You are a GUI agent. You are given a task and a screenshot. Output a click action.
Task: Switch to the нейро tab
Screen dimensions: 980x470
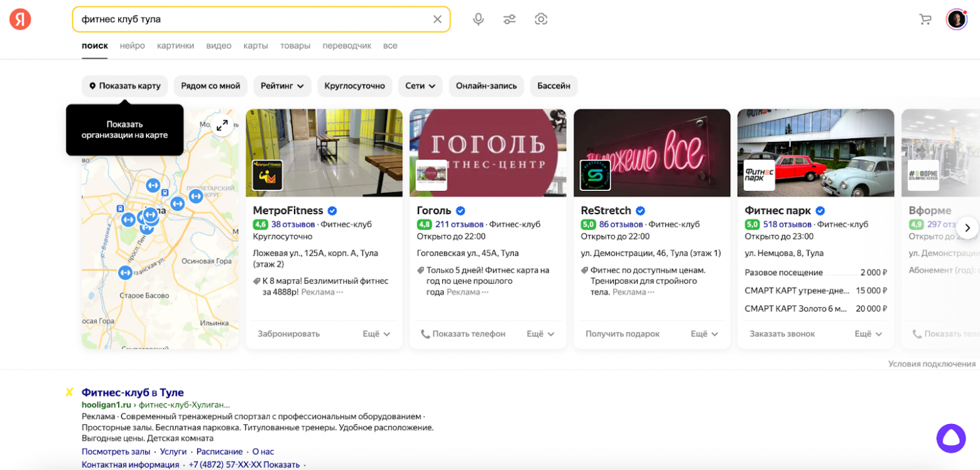(x=132, y=46)
